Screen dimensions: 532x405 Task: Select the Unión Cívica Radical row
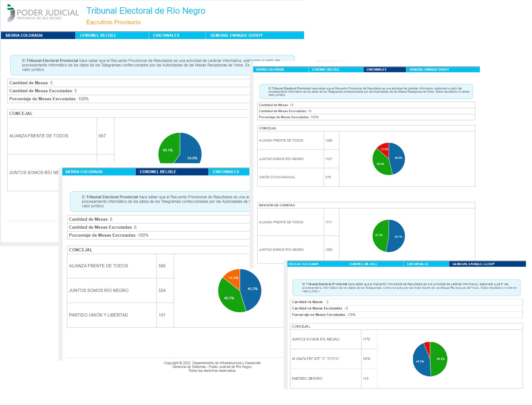(277, 177)
